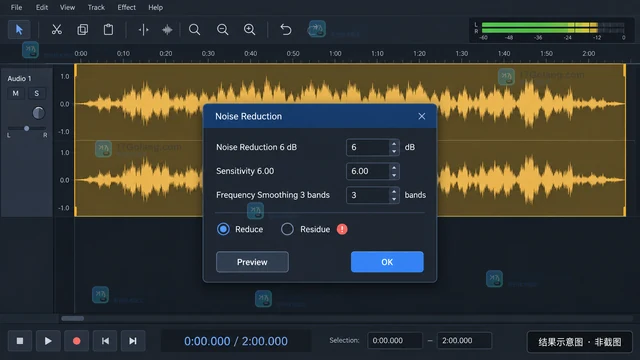
Task: Click the "Noise Reduction 6 dB" label
Action: (x=256, y=147)
